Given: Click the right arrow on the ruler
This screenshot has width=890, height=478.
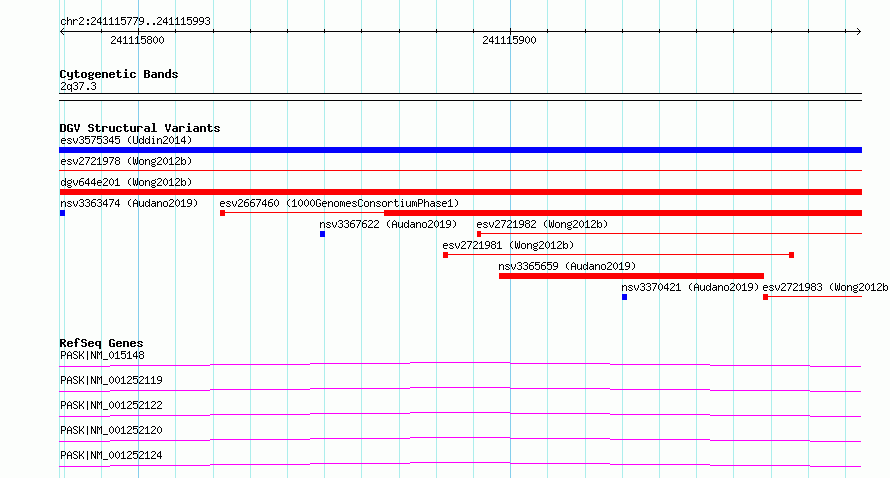Looking at the screenshot, I should pyautogui.click(x=858, y=32).
